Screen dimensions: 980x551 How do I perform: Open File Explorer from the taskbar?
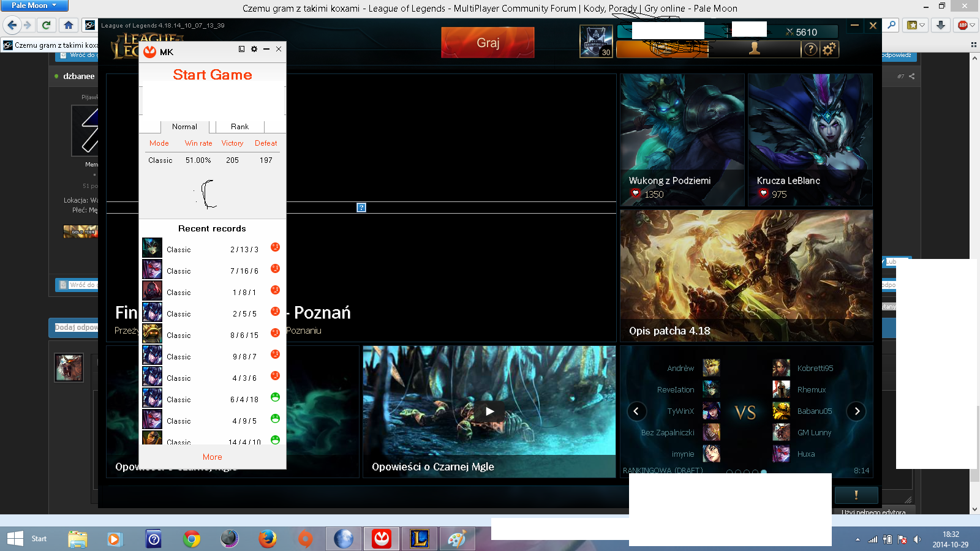77,539
